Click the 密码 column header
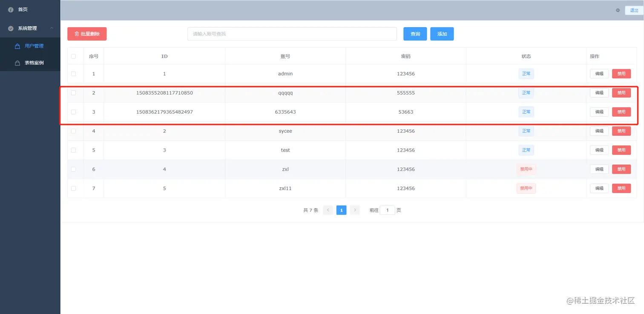Viewport: 644px width, 314px height. pos(406,56)
